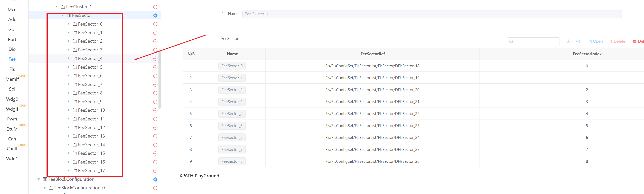
Task: Click the minus icon next to FeeSector_12
Action: [155, 128]
